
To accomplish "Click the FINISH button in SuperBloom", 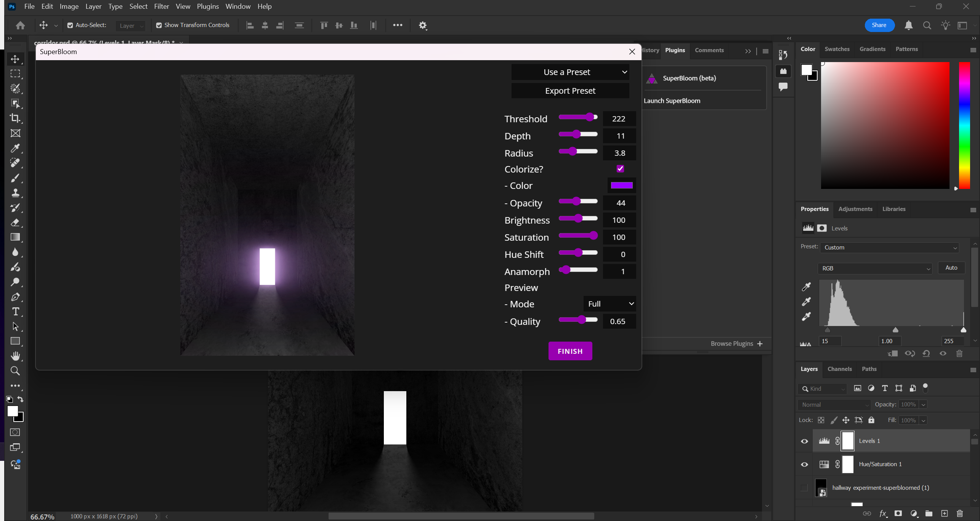I will (x=570, y=351).
